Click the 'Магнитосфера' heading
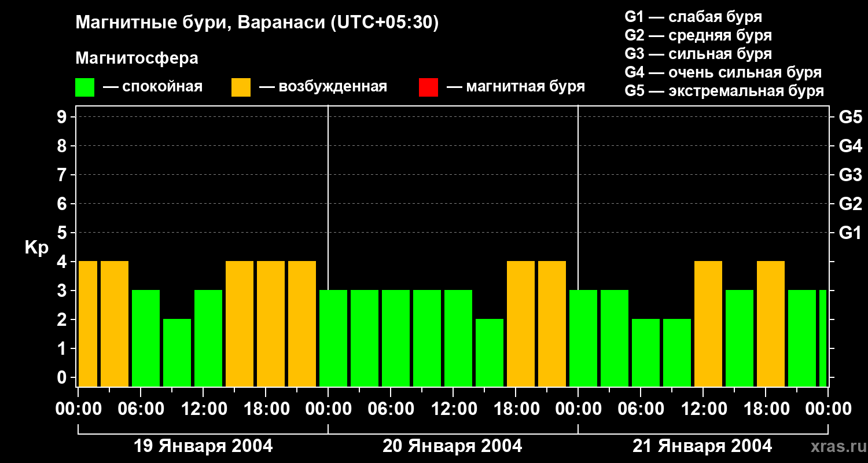The image size is (868, 463). point(137,58)
